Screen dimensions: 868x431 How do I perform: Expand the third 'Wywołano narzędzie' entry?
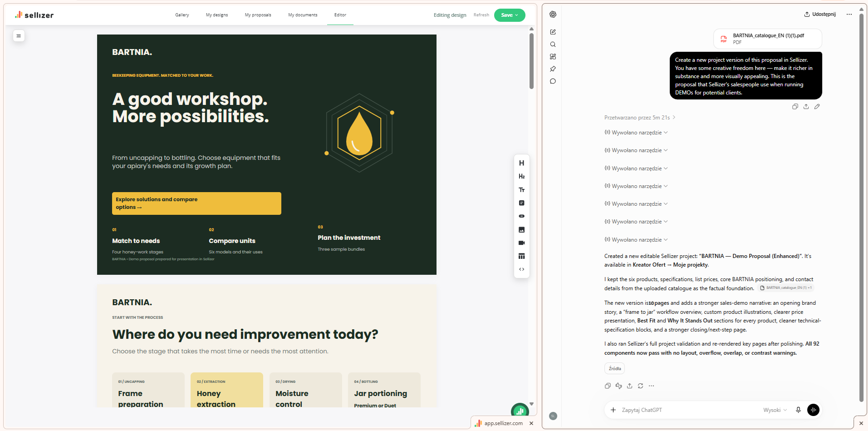[636, 168]
